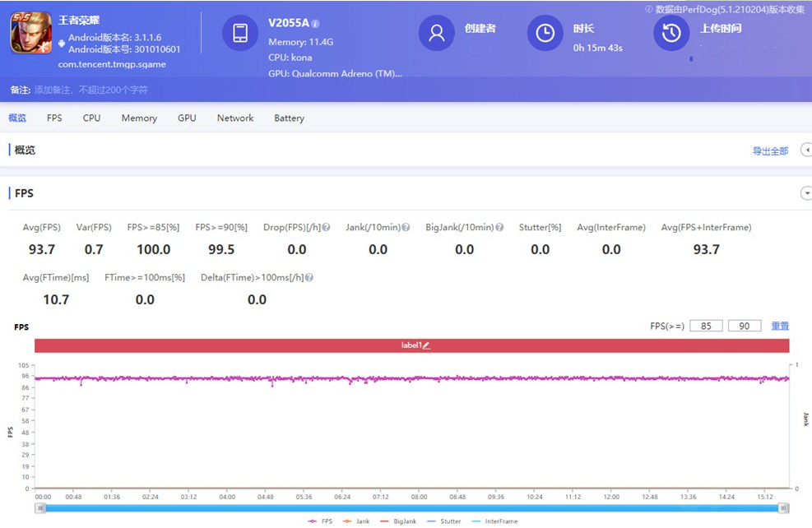The width and height of the screenshot is (812, 528).
Task: Click the phone device icon
Action: pos(240,33)
